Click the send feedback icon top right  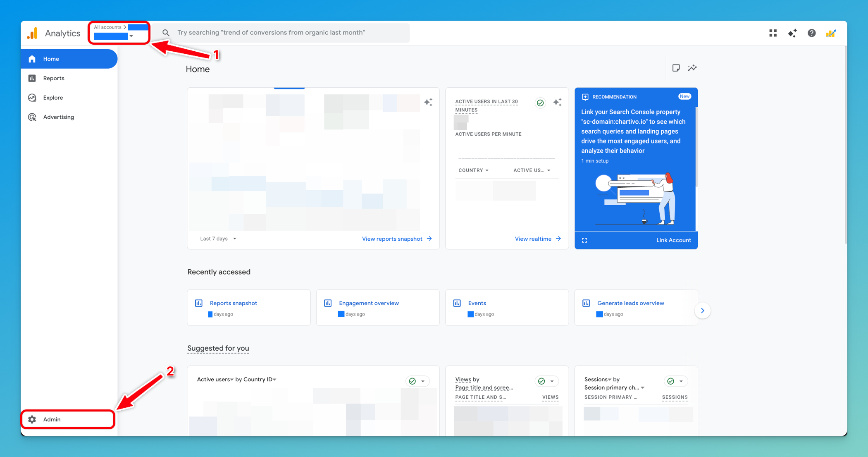tap(831, 33)
